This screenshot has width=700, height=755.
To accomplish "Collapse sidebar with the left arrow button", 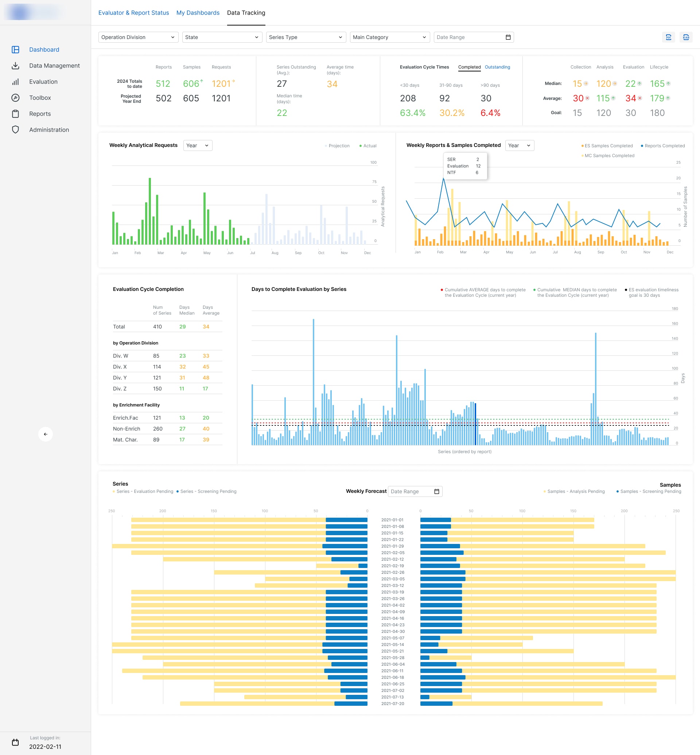I will (x=46, y=434).
